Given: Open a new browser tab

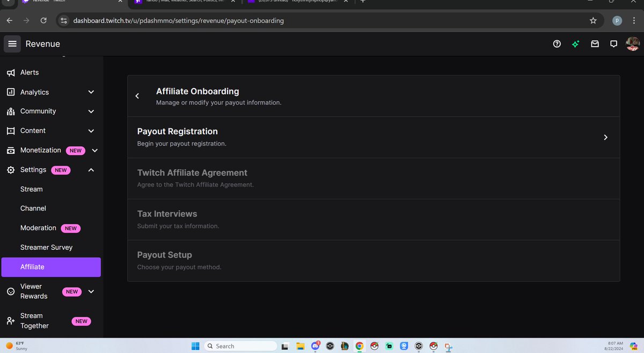Looking at the screenshot, I should click(x=363, y=2).
